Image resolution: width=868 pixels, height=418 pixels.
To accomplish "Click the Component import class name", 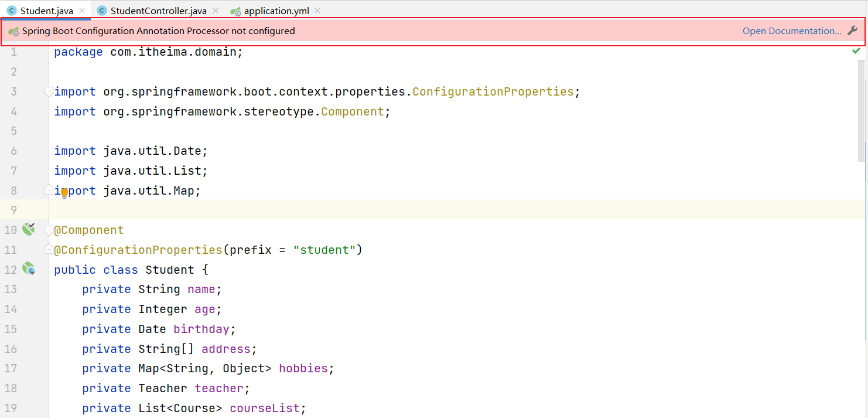I will click(353, 111).
